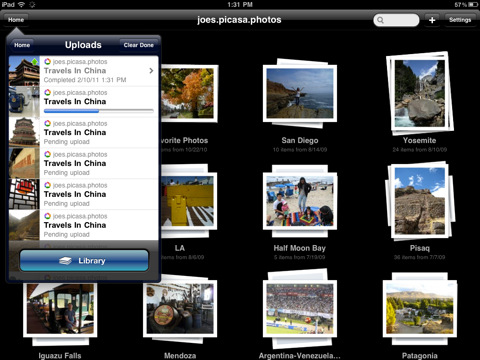The height and width of the screenshot is (360, 480).
Task: Open completed Travels In China upload chevron
Action: click(x=151, y=71)
